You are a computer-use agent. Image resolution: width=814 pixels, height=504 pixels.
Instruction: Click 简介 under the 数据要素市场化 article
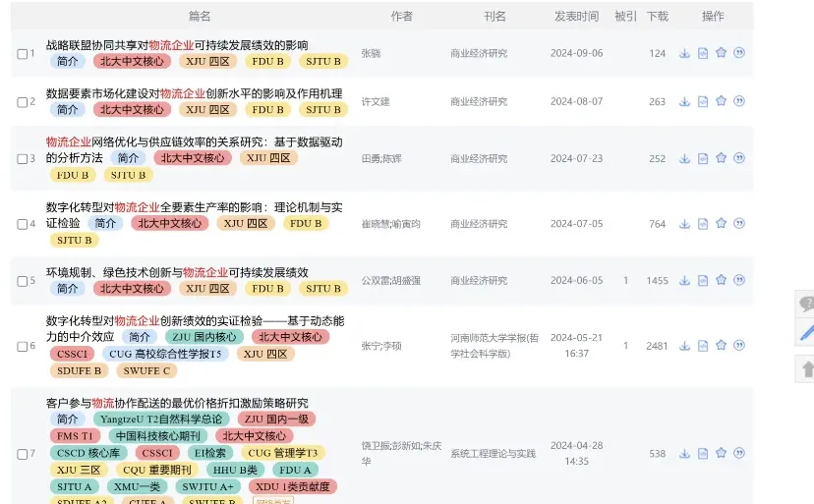[68, 109]
